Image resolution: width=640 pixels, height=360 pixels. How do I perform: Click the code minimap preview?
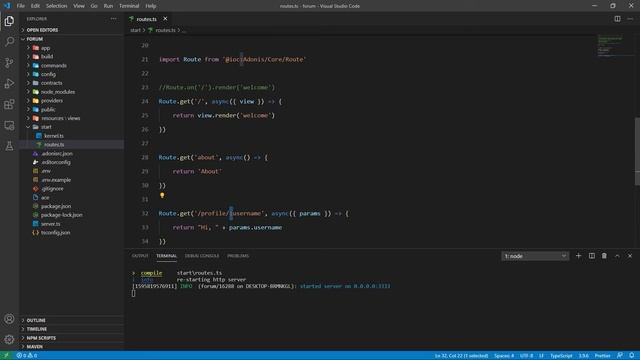(611, 46)
